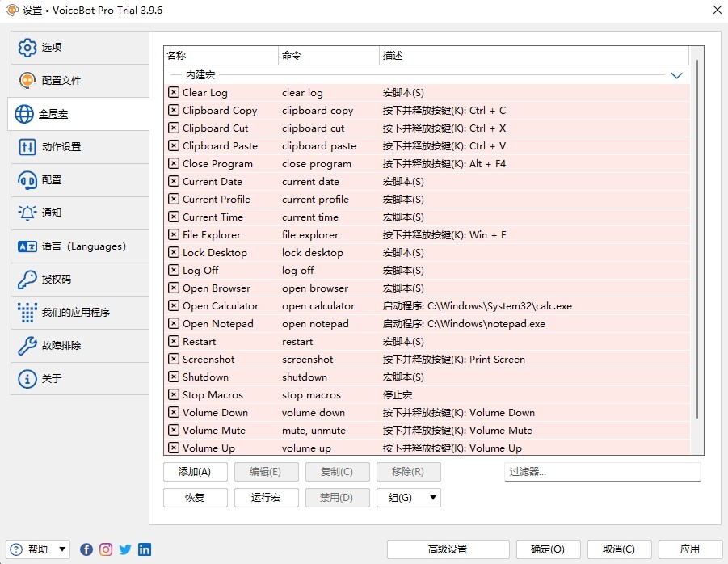Click the 恢复 button
The height and width of the screenshot is (564, 728).
(196, 498)
